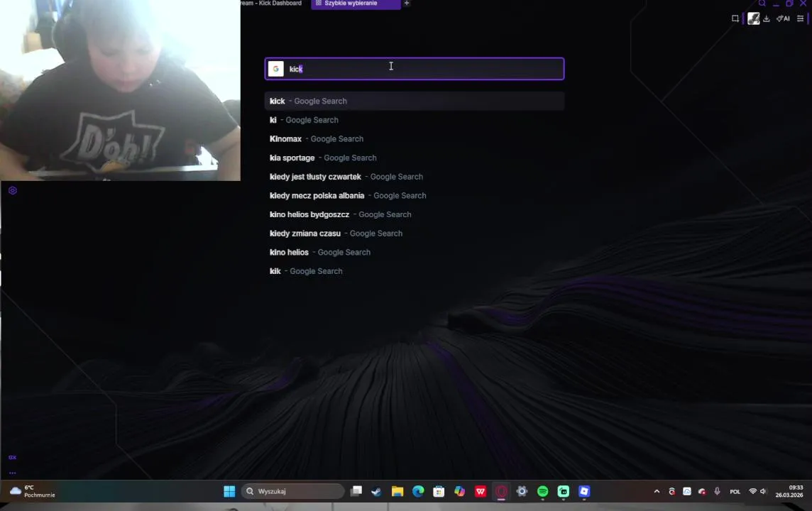The image size is (812, 511).
Task: Open Task View on the taskbar
Action: click(x=356, y=491)
